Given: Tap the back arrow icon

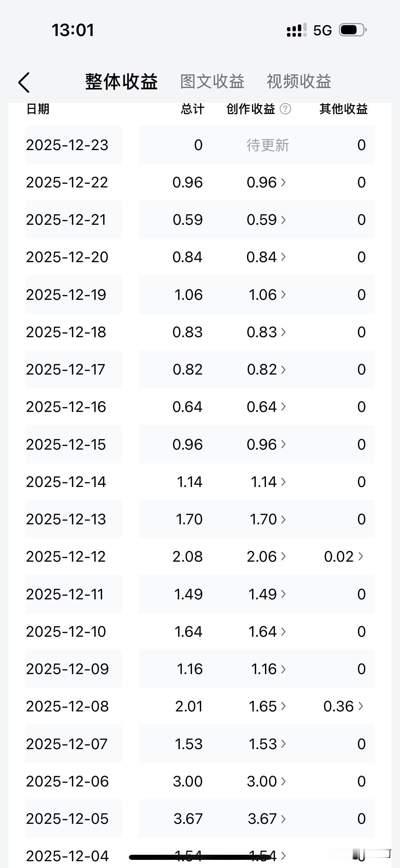Looking at the screenshot, I should pyautogui.click(x=24, y=82).
